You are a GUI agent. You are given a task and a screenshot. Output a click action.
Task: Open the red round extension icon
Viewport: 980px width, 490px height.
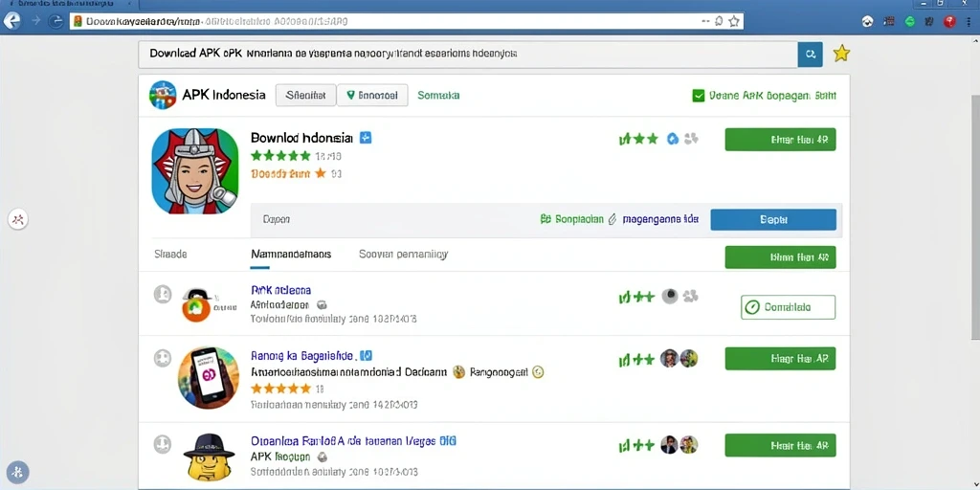[x=949, y=21]
